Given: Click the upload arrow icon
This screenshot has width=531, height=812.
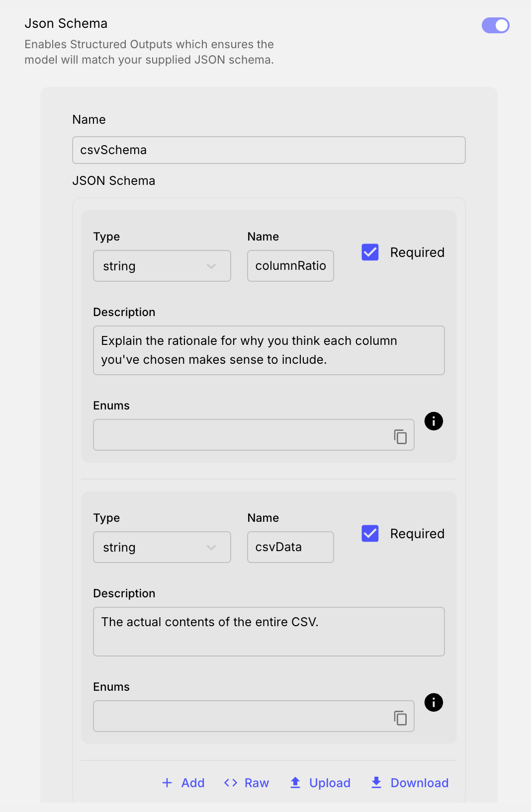Looking at the screenshot, I should coord(295,783).
